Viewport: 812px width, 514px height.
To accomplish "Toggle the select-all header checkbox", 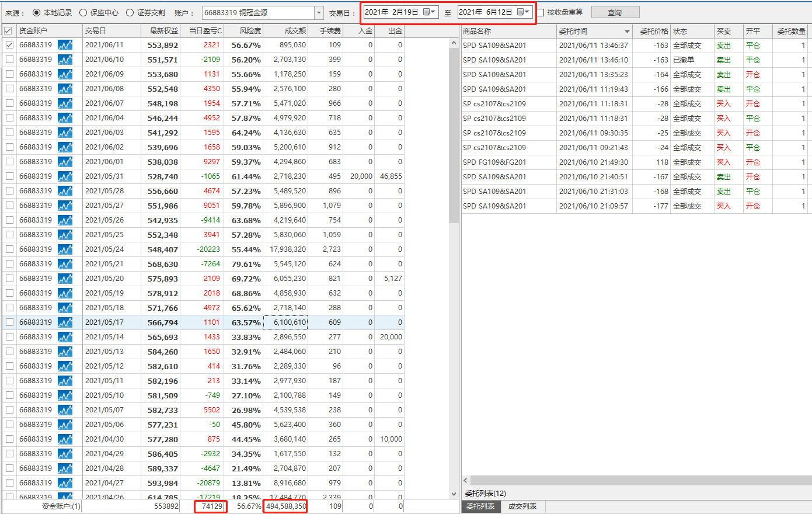I will pyautogui.click(x=8, y=31).
